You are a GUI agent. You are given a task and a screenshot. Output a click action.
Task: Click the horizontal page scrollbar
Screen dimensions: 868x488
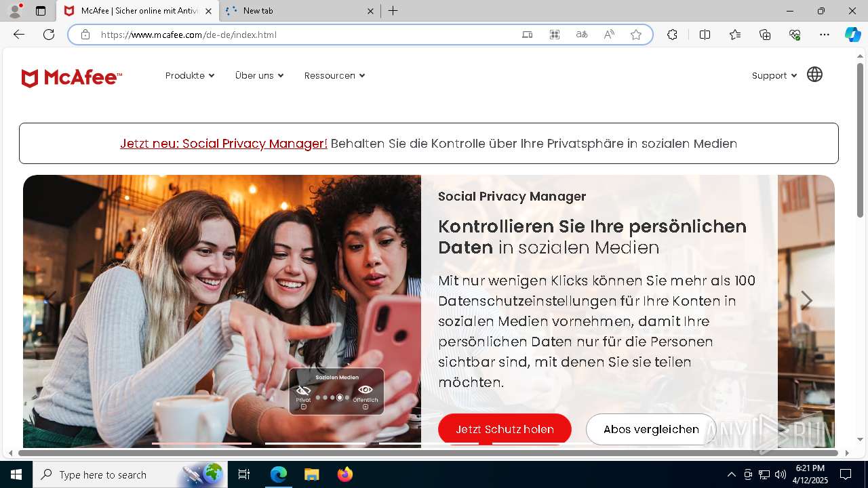pos(429,453)
